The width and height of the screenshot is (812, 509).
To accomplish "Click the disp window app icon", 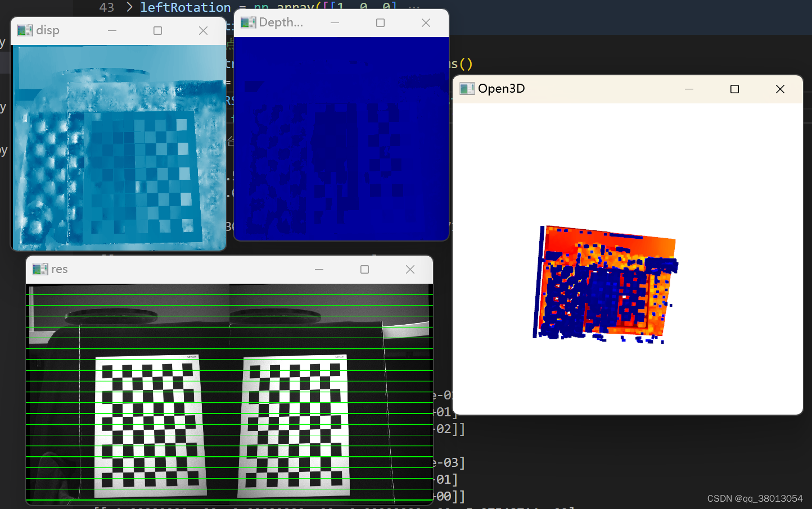I will (x=25, y=30).
